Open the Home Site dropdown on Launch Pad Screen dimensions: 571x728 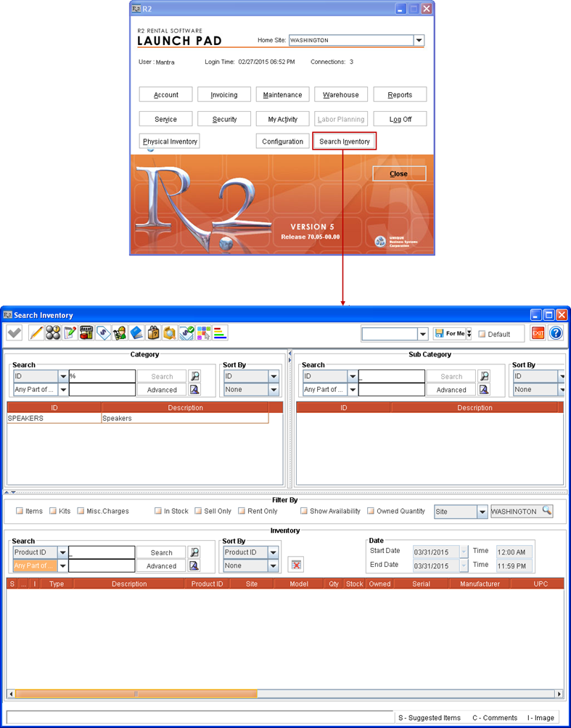point(419,41)
